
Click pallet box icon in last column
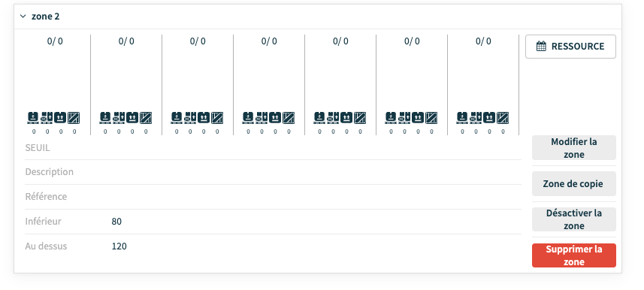click(x=462, y=118)
